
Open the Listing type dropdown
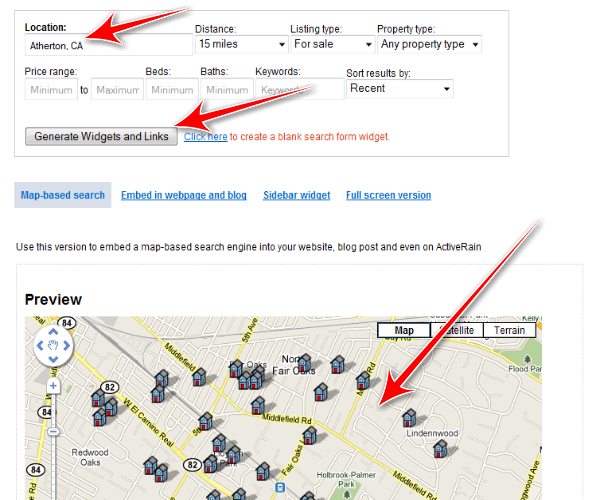332,44
